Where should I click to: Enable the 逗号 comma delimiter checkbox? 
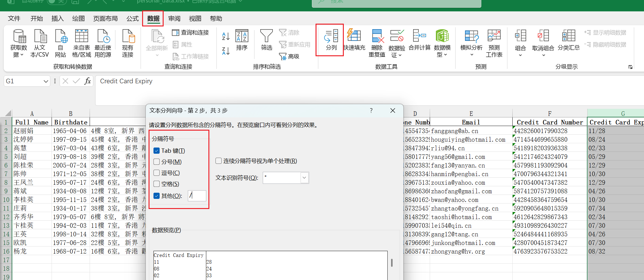[x=157, y=173]
